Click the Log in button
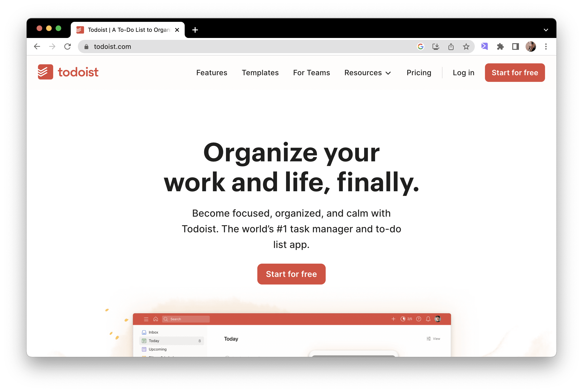Image resolution: width=583 pixels, height=392 pixels. tap(463, 73)
